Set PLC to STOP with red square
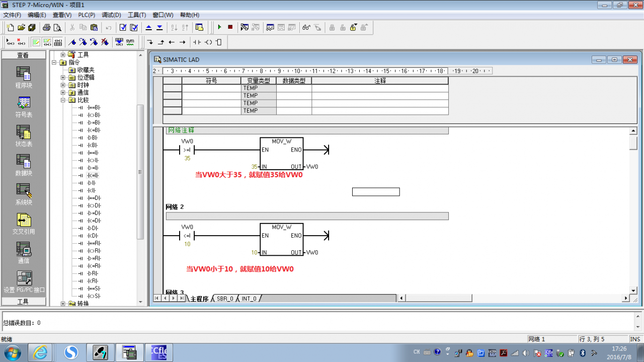 tap(230, 27)
